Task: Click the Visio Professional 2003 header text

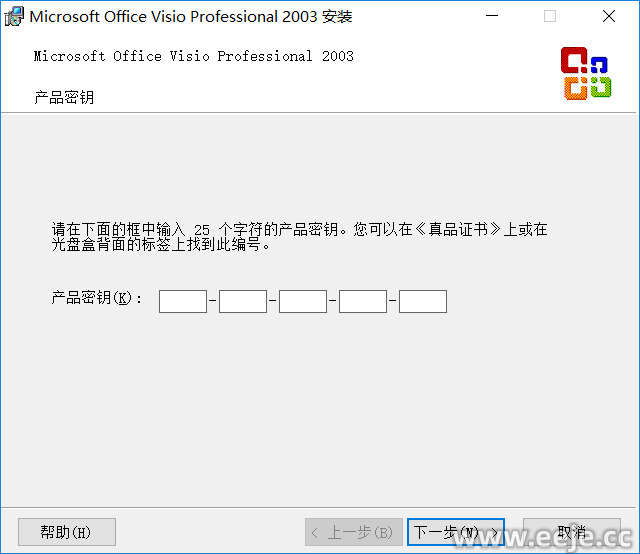Action: tap(193, 57)
